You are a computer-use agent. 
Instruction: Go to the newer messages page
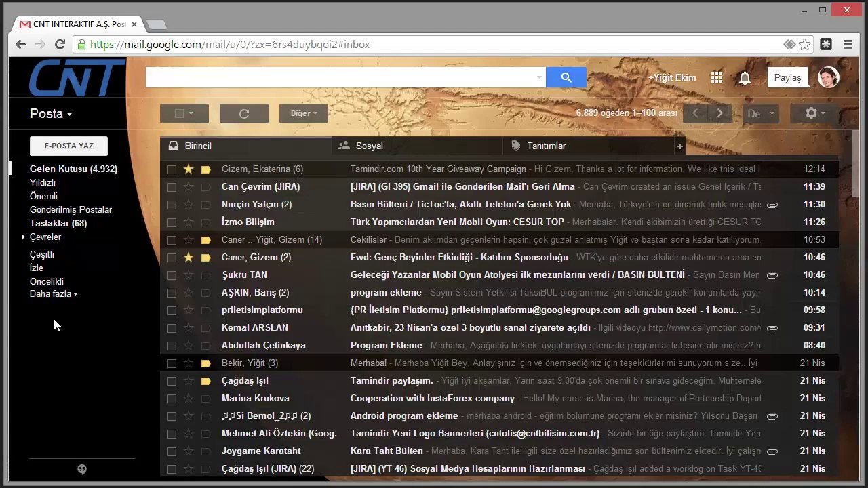695,113
